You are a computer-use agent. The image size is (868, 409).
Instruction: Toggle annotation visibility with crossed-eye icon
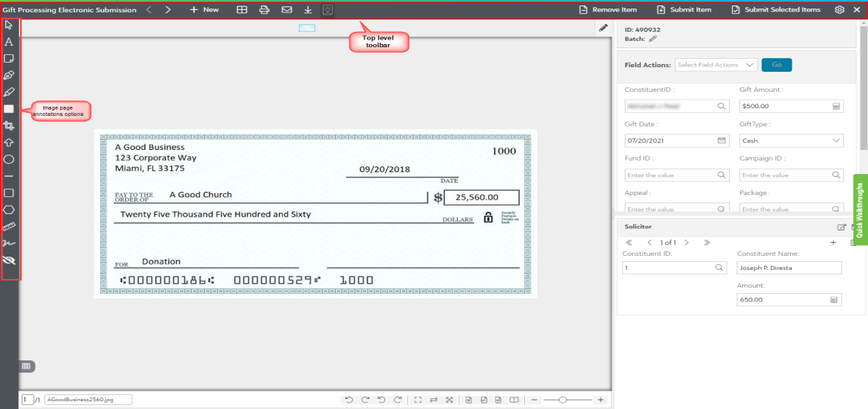9,261
